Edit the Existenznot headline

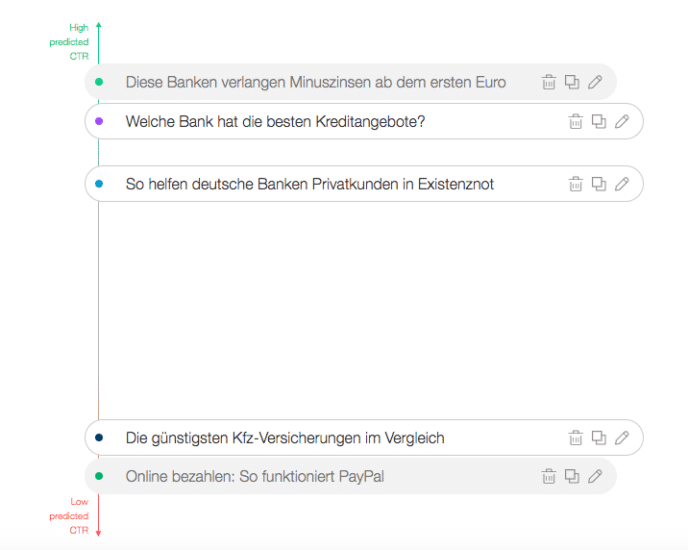622,184
